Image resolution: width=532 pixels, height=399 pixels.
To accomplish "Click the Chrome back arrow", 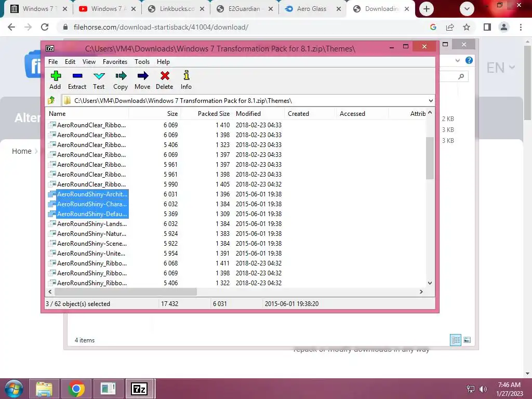I will [11, 27].
